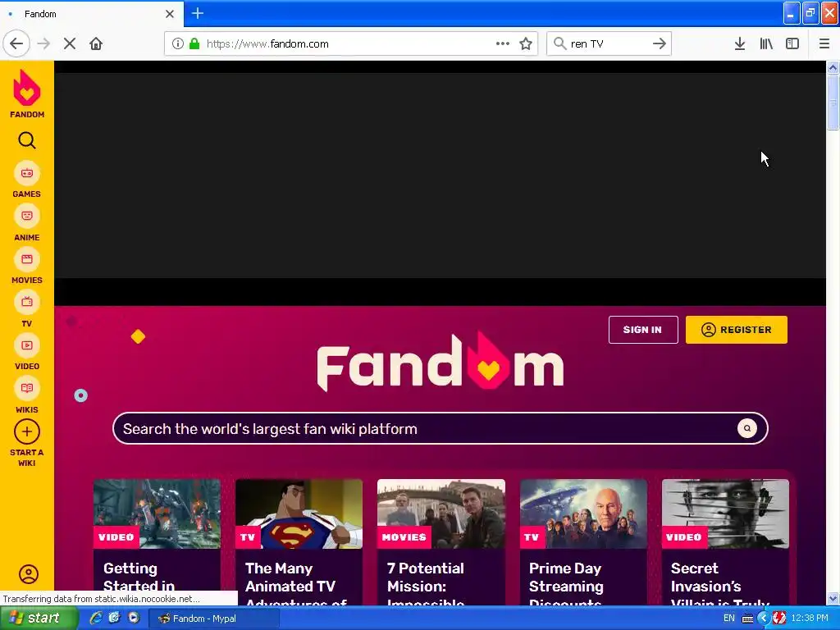
Task: Click the Sign In button
Action: pos(643,330)
